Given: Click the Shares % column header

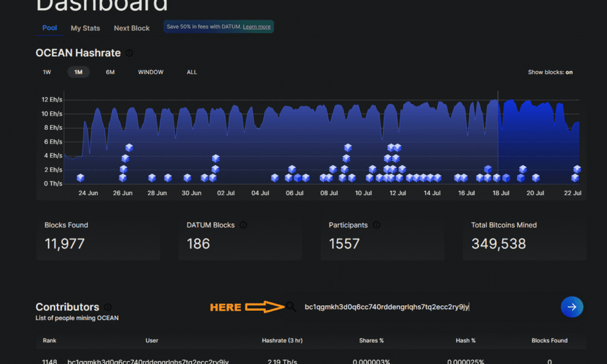Looking at the screenshot, I should click(x=371, y=340).
